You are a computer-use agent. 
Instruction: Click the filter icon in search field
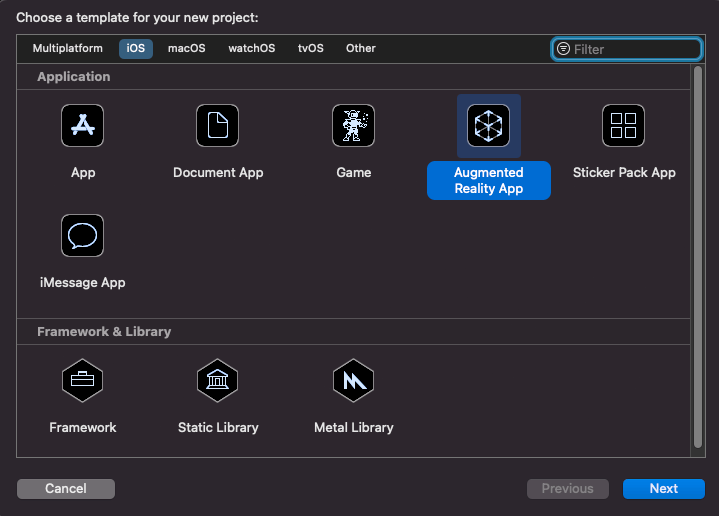563,49
